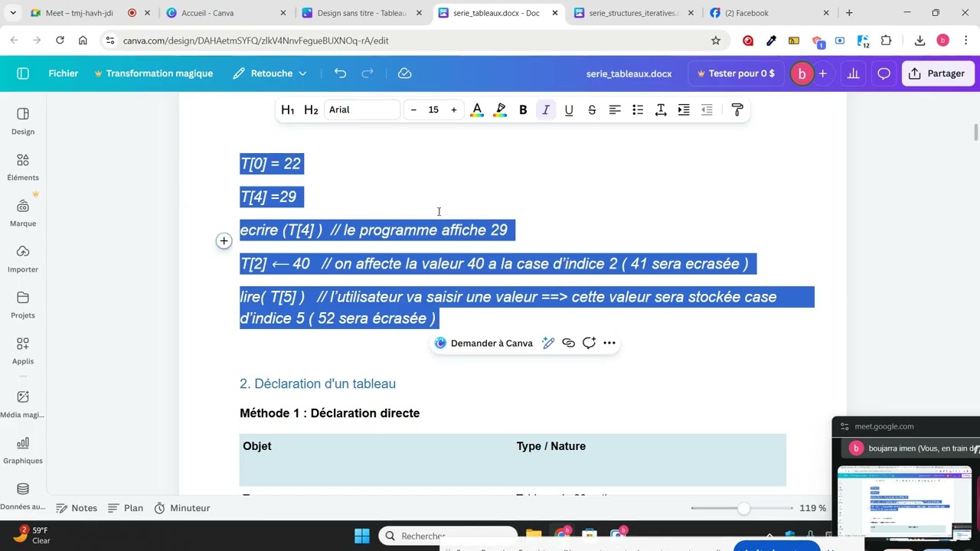This screenshot has width=980, height=551.
Task: Toggle strikethrough formatting
Action: pos(592,110)
